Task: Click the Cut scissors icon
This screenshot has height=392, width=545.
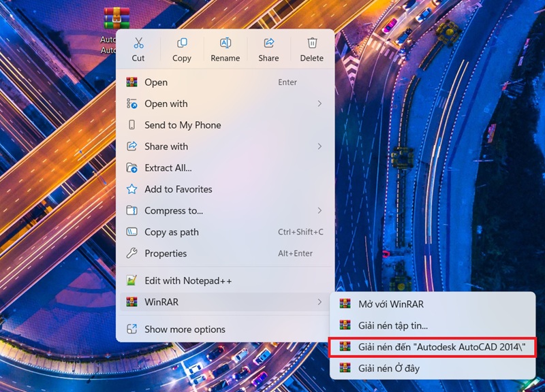Action: tap(138, 42)
